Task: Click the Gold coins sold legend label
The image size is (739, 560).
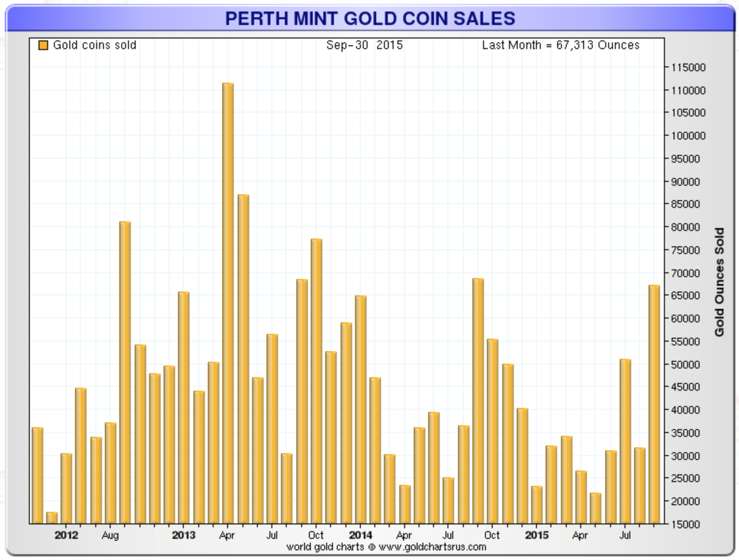Action: coord(95,45)
